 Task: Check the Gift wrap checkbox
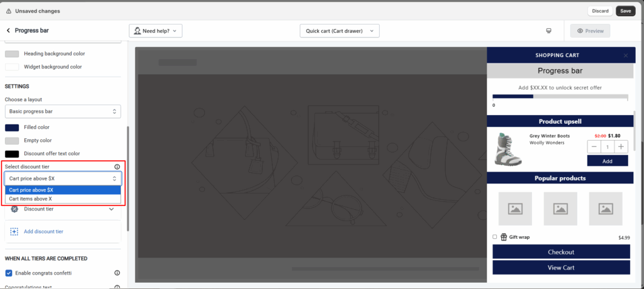point(495,237)
